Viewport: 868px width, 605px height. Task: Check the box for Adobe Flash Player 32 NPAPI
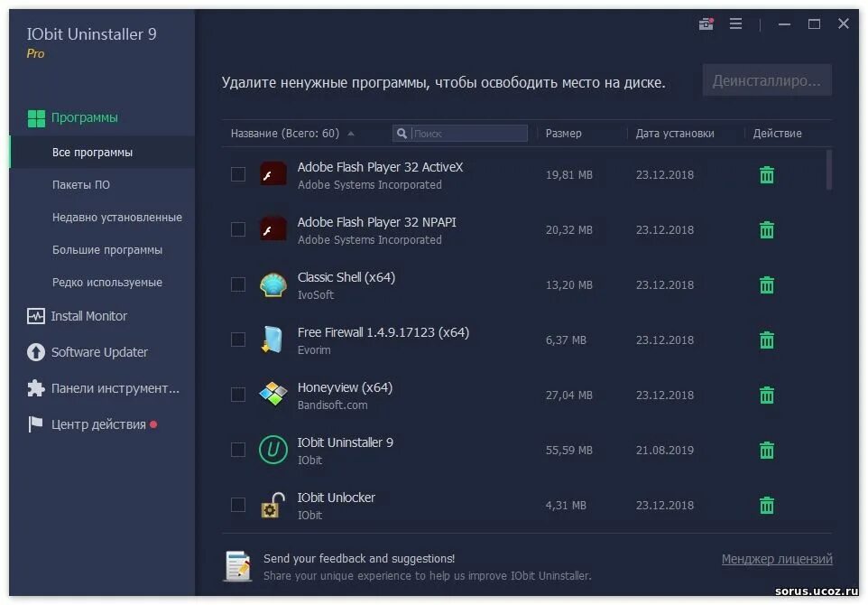click(238, 229)
